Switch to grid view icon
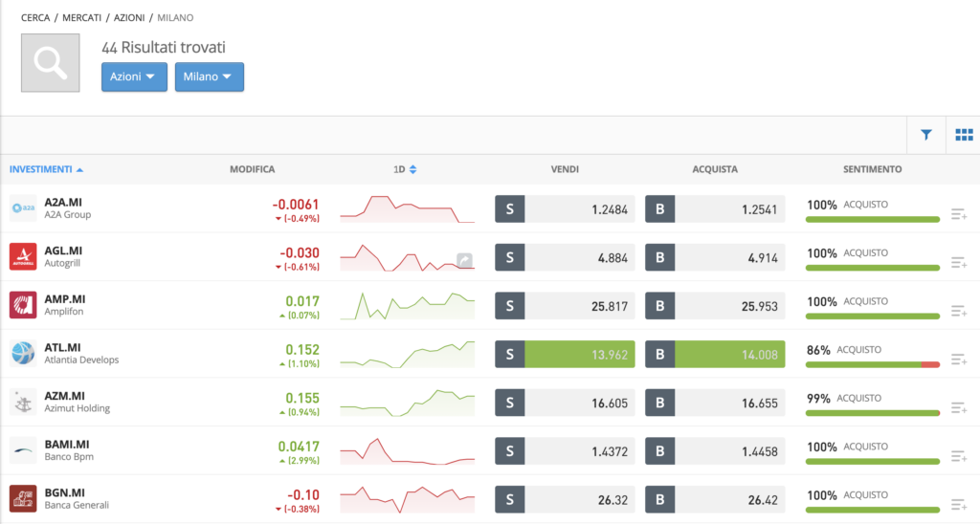 [964, 134]
